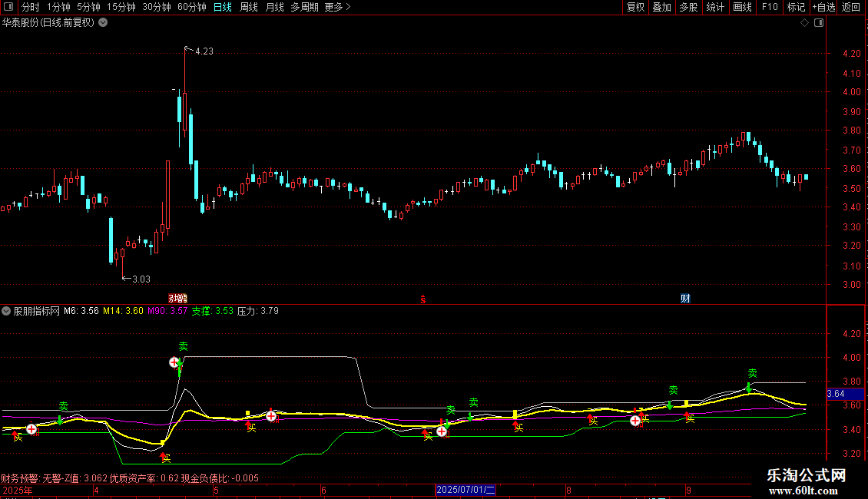Click the red 增 event marker on the timeline
The height and width of the screenshot is (499, 868).
[x=177, y=299]
